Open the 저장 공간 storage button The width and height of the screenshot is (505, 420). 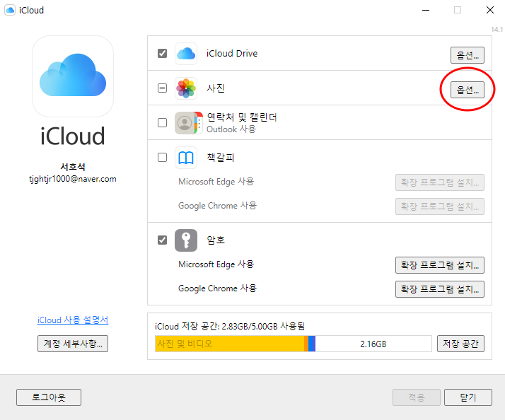(x=460, y=344)
